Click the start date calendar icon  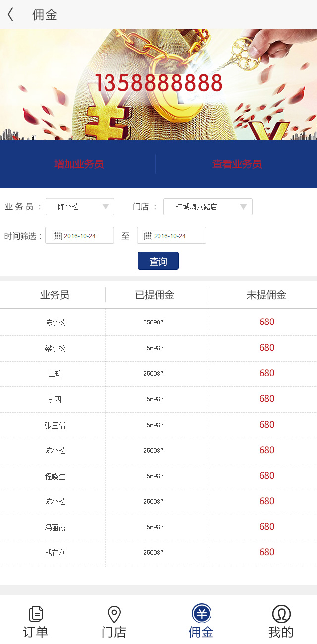58,236
